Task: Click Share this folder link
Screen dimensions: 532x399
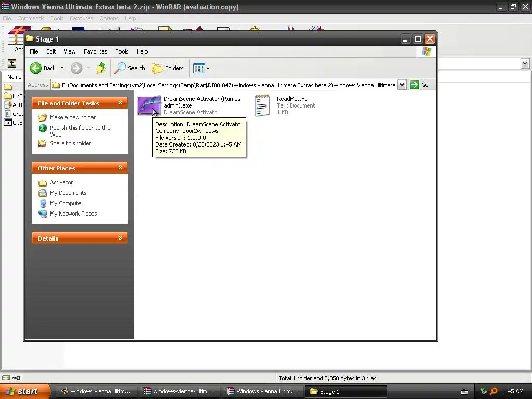Action: pos(71,143)
